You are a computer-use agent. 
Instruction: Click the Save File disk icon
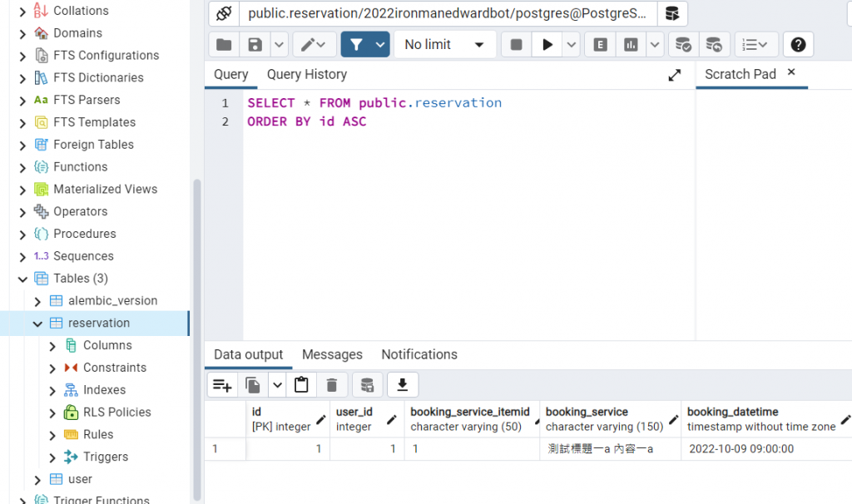pos(255,45)
